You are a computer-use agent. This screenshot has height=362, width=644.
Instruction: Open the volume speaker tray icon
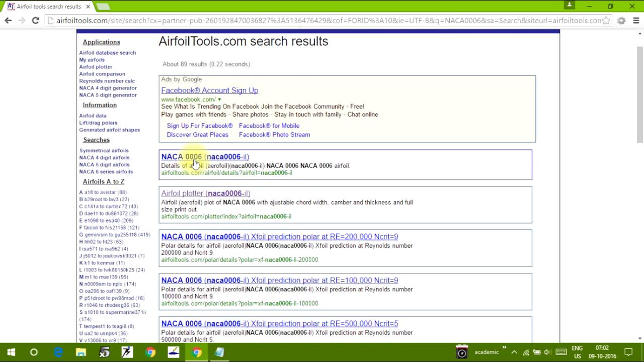(x=547, y=352)
